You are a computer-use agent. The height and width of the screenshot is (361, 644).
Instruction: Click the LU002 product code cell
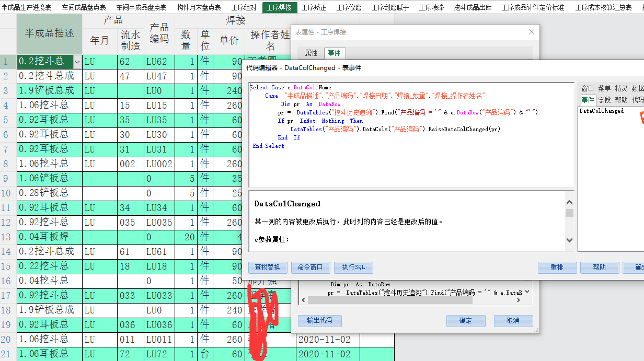click(159, 164)
